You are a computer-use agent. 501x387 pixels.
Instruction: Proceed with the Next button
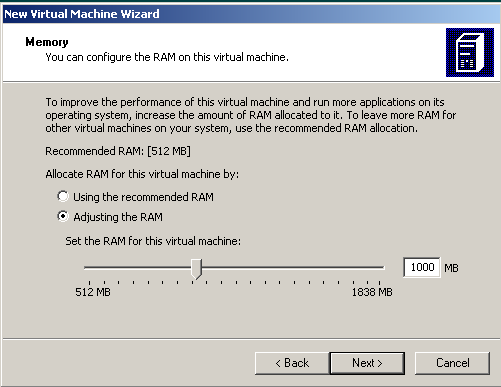367,363
